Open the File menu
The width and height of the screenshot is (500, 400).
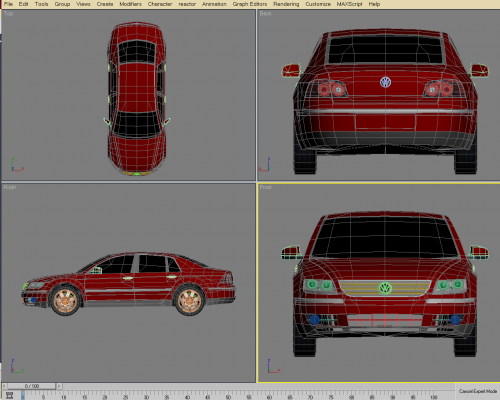coord(8,4)
